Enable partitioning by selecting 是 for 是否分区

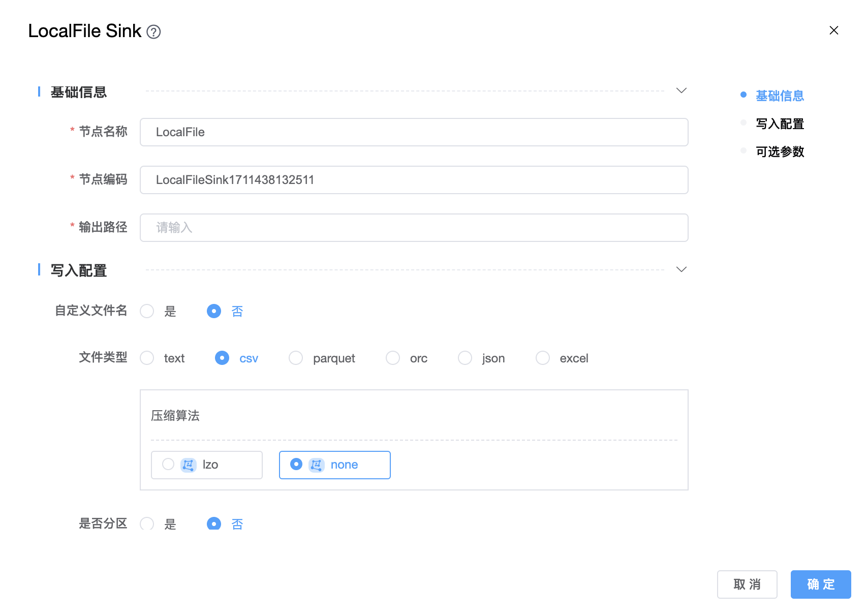147,523
